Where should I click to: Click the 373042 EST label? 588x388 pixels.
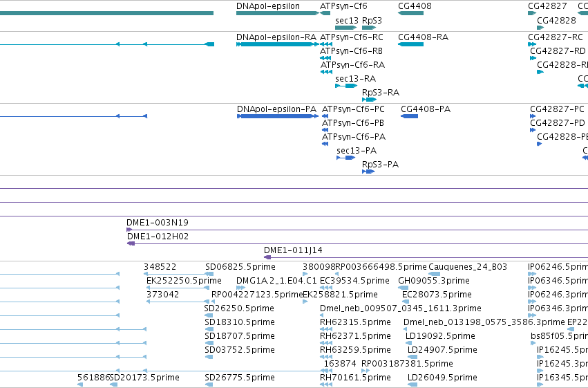[x=163, y=295]
